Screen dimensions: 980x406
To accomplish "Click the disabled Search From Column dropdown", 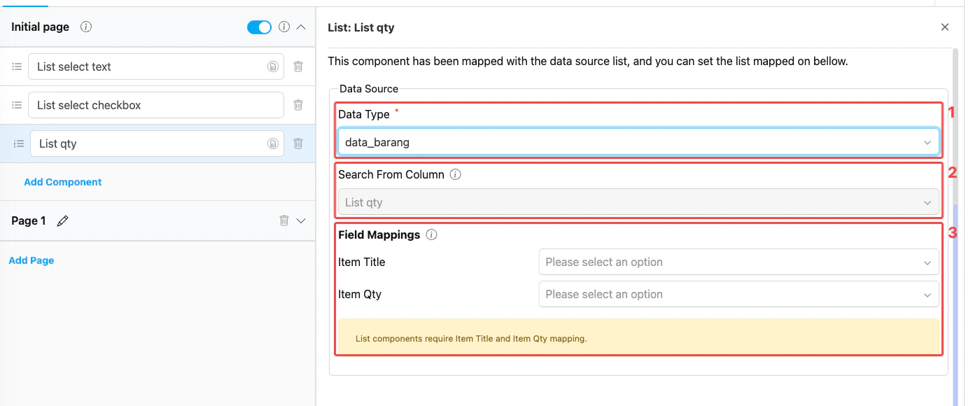I will pyautogui.click(x=638, y=202).
